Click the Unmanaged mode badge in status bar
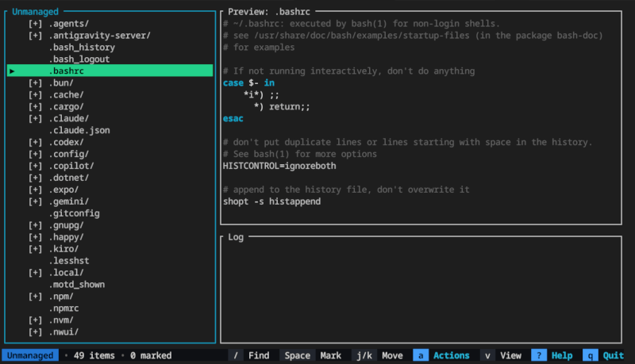 [30, 355]
